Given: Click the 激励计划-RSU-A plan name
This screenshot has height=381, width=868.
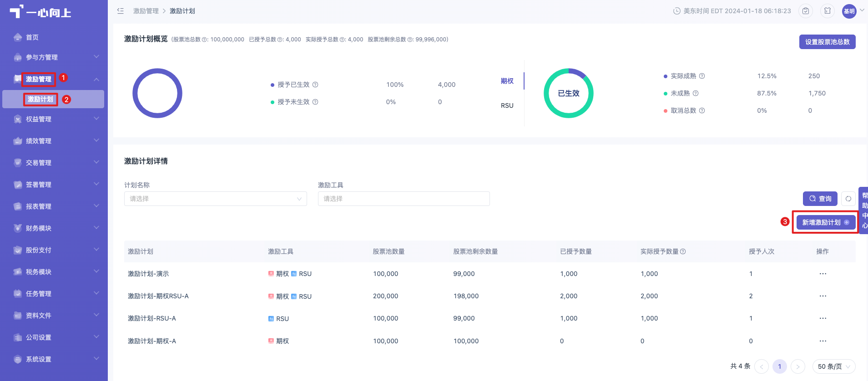Looking at the screenshot, I should (152, 318).
